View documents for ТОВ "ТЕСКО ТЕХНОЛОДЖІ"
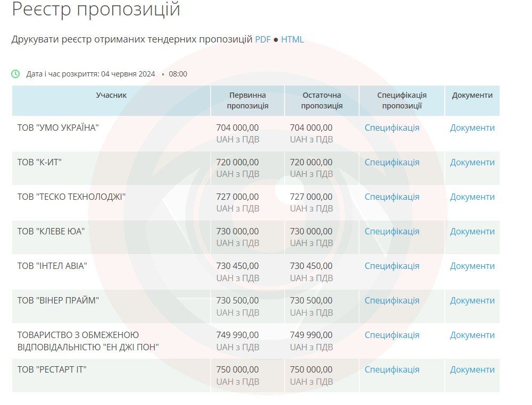 [x=472, y=197]
